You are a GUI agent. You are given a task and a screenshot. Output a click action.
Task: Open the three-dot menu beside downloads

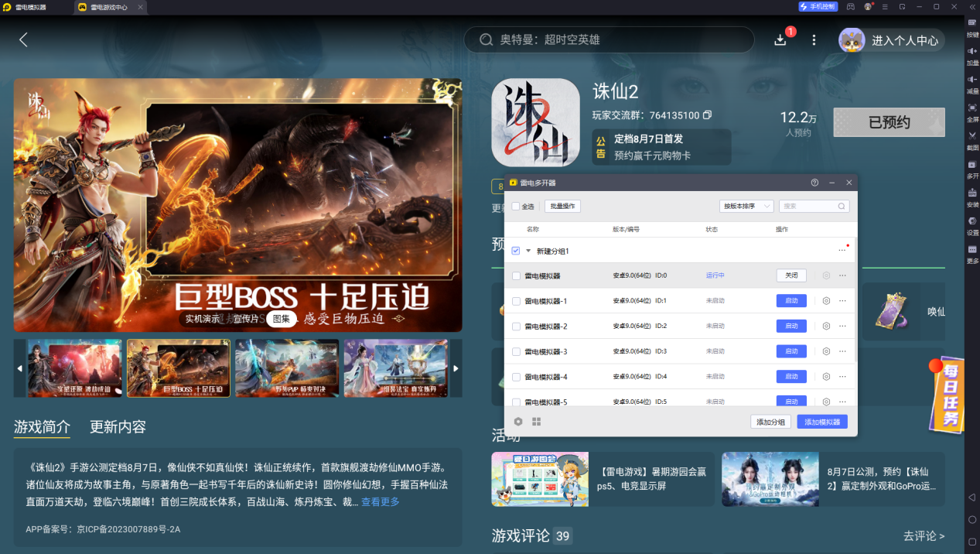coord(814,39)
